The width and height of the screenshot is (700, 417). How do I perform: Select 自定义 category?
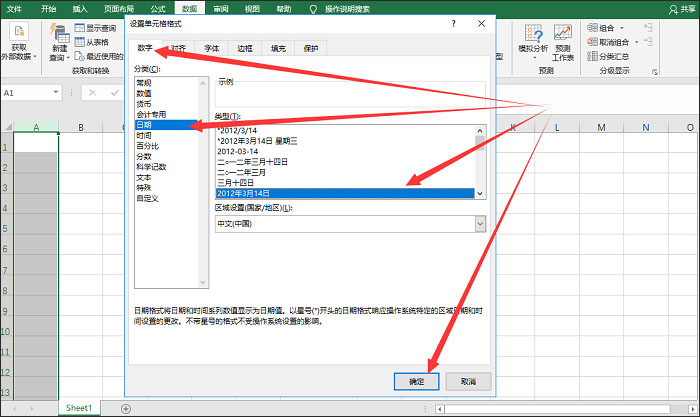pyautogui.click(x=147, y=198)
